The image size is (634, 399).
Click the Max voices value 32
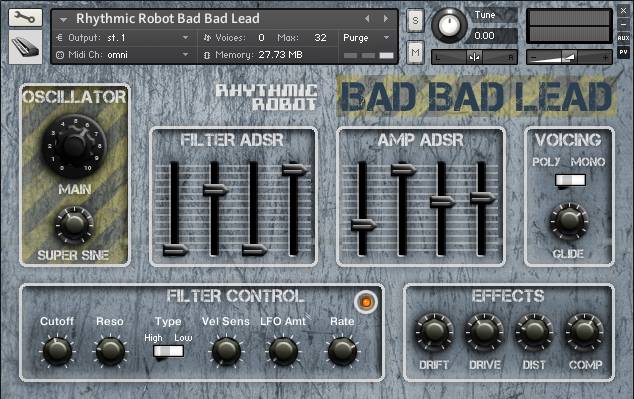click(x=320, y=38)
